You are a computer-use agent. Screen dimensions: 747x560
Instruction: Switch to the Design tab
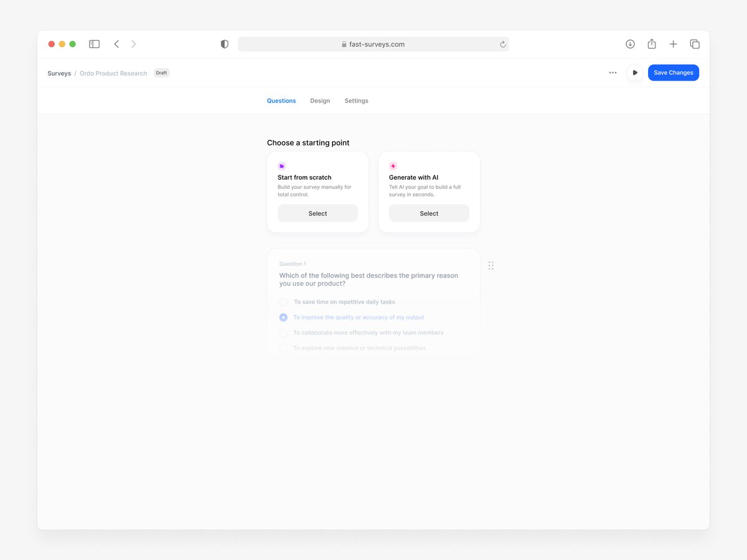(320, 101)
